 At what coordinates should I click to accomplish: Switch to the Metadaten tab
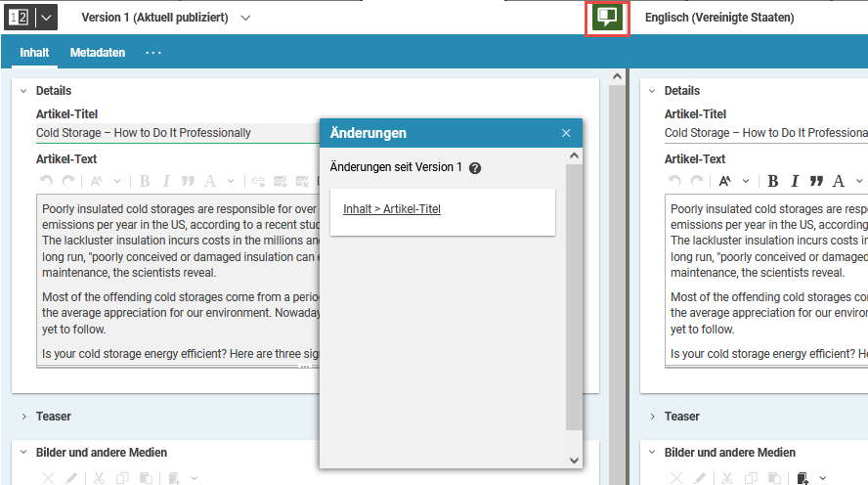[x=98, y=53]
